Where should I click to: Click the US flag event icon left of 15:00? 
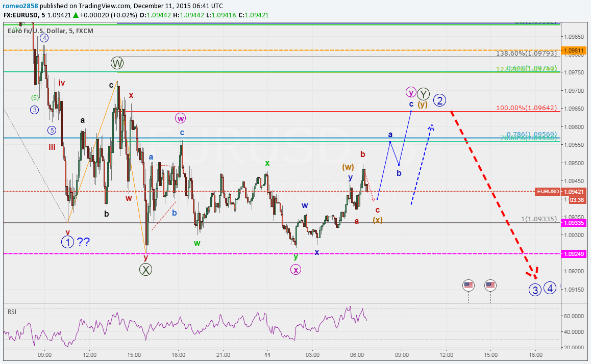[468, 285]
